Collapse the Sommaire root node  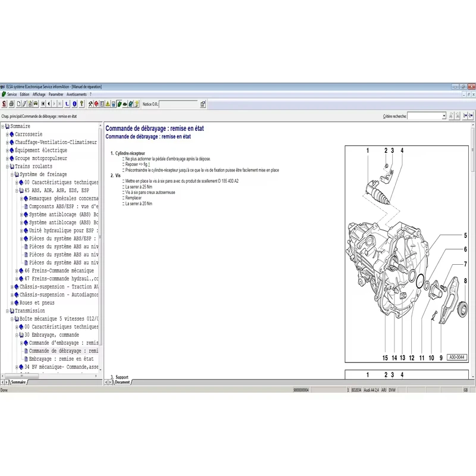3,126
